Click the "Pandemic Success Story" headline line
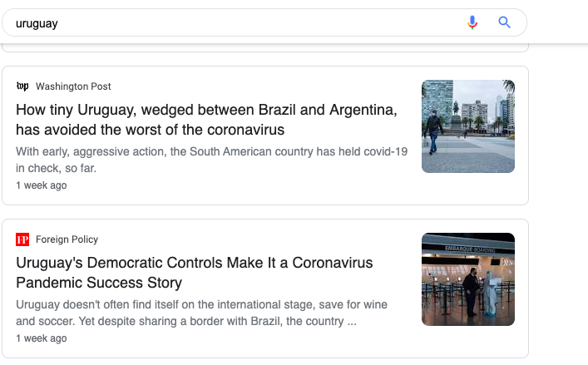Viewport: 588px width, 365px height. 99,283
